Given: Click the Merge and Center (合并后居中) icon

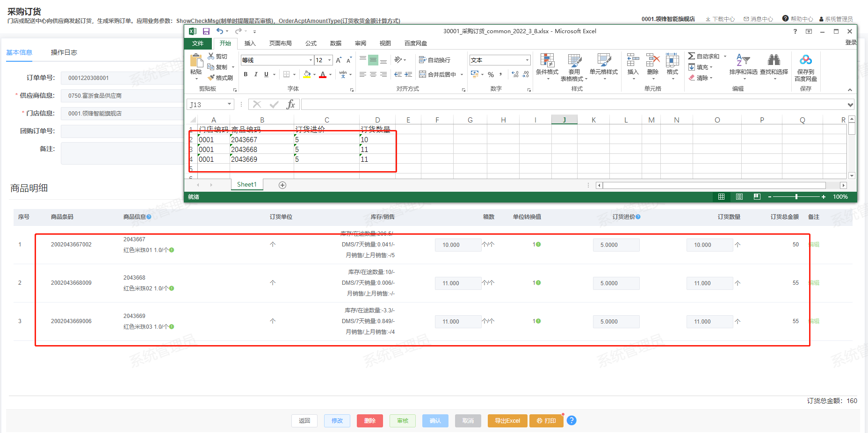Looking at the screenshot, I should point(422,74).
